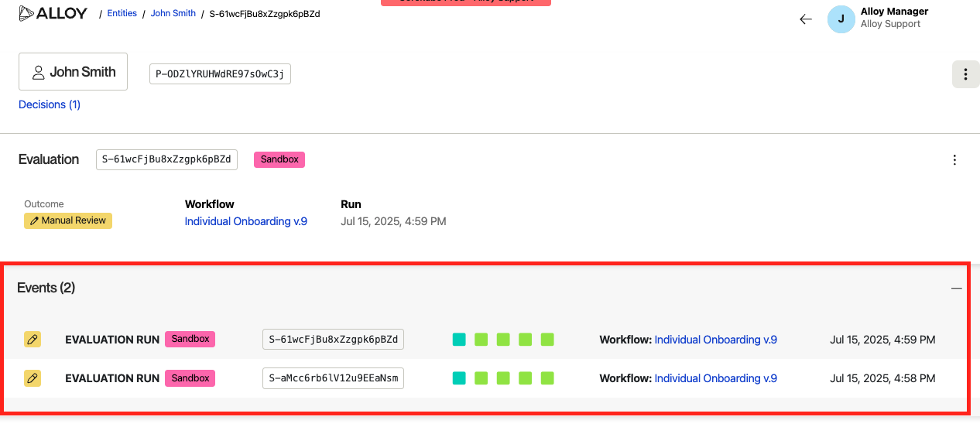Open the Decisions (1) link
The image size is (980, 434).
point(50,104)
